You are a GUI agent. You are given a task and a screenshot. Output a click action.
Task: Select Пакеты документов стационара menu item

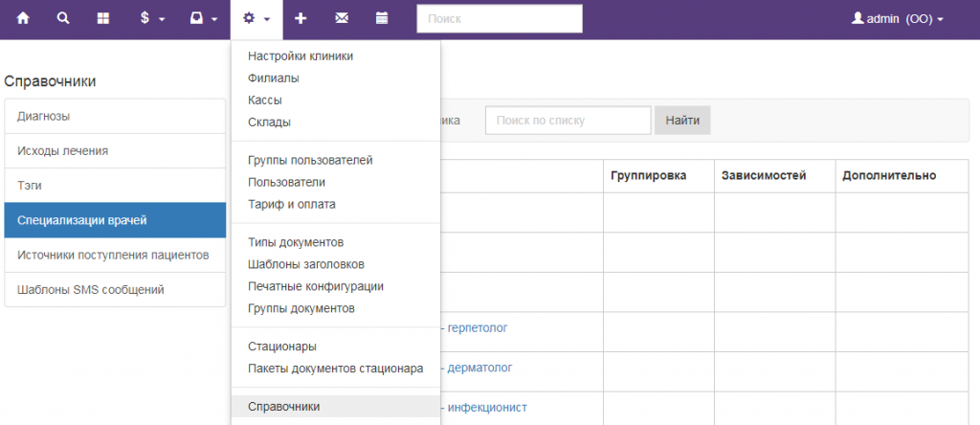point(336,369)
